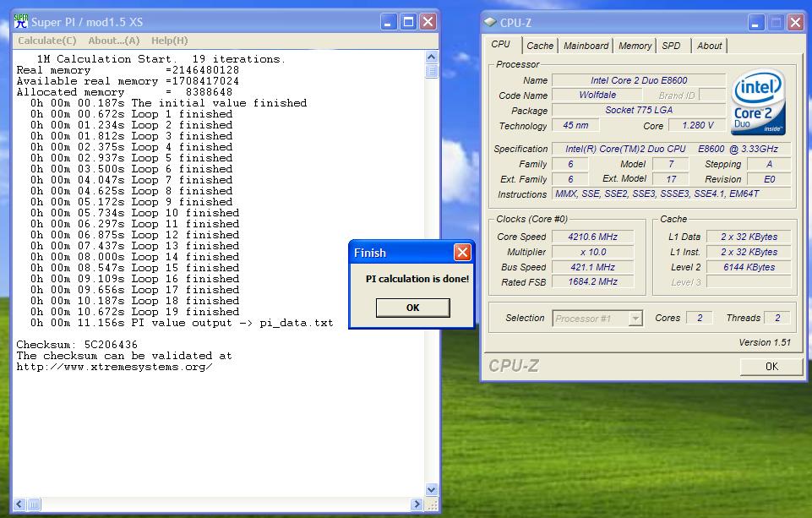Click the Stepping value 'A'
The width and height of the screenshot is (812, 518).
(769, 164)
